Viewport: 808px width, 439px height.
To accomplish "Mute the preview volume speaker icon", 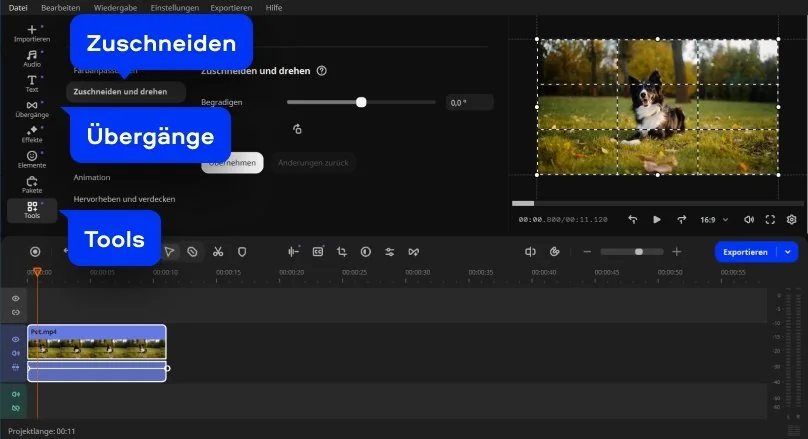I will pos(749,219).
